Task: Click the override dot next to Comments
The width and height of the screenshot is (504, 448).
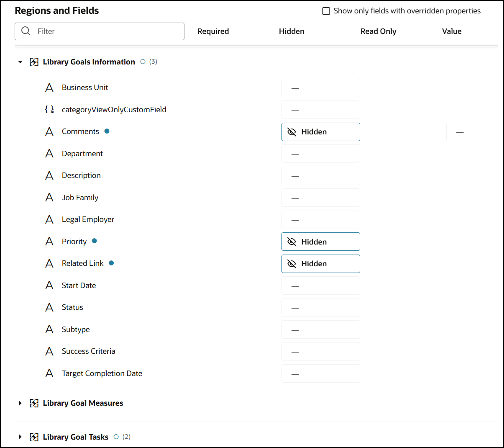Action: pos(107,131)
